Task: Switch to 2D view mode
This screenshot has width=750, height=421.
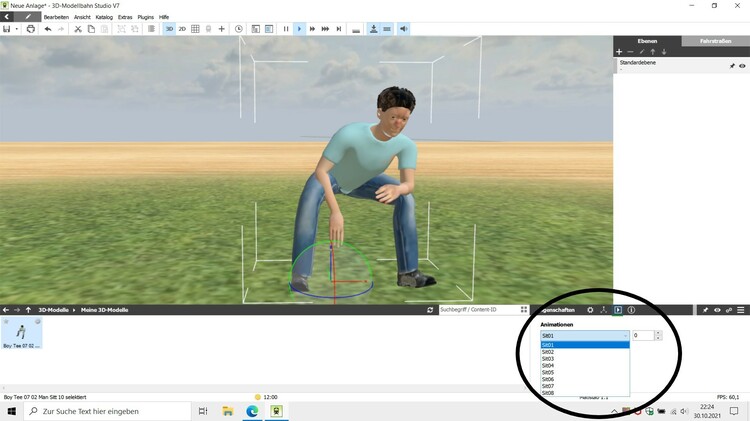Action: pyautogui.click(x=182, y=29)
